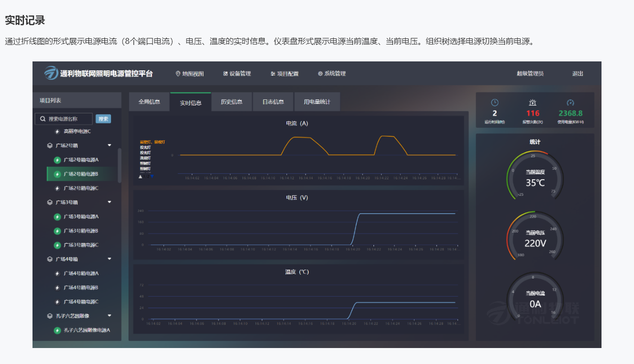Click the project list vertical scrollbar
Viewport: 634px width, 364px height.
click(x=119, y=165)
